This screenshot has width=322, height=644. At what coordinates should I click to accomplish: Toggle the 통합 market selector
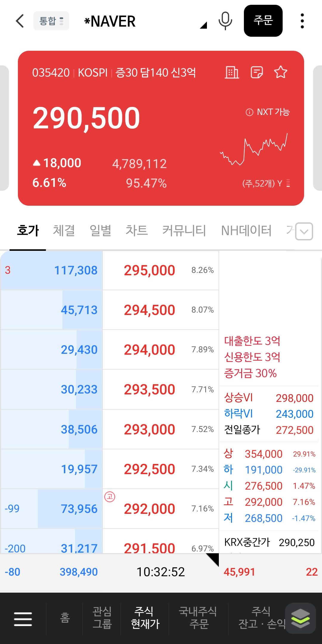[51, 21]
